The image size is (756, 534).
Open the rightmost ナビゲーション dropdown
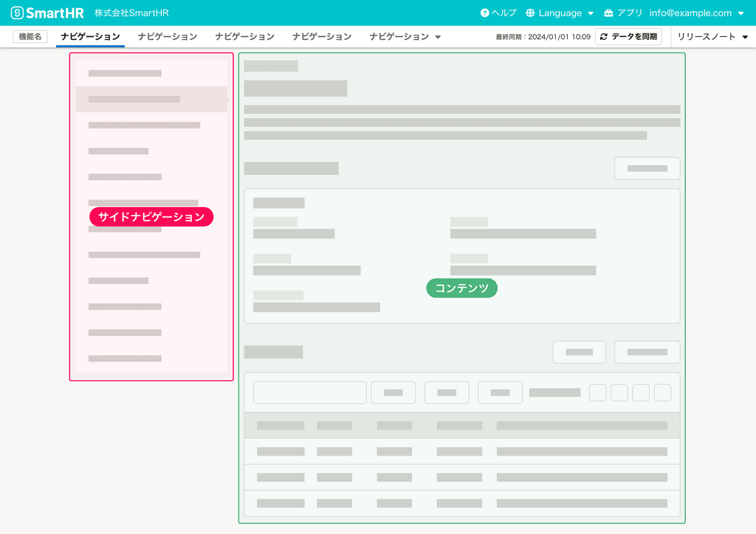pos(438,35)
